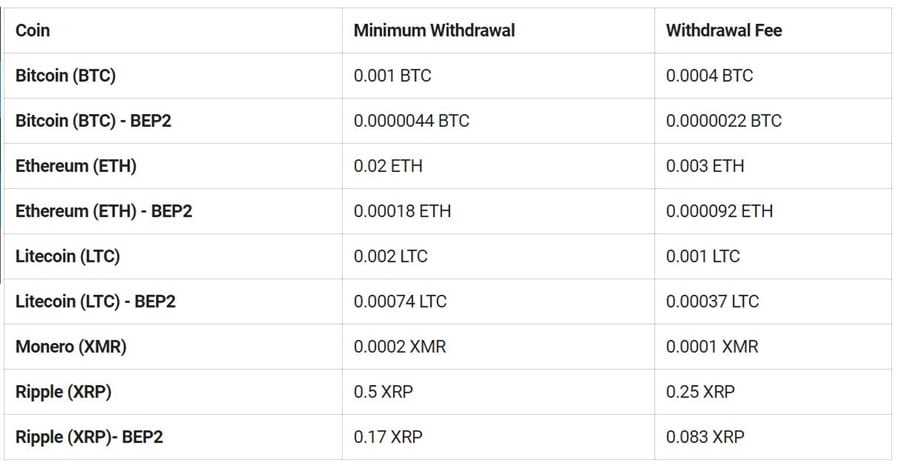Select the Litecoin (LTC) row label
This screenshot has height=465, width=900.
tap(68, 256)
